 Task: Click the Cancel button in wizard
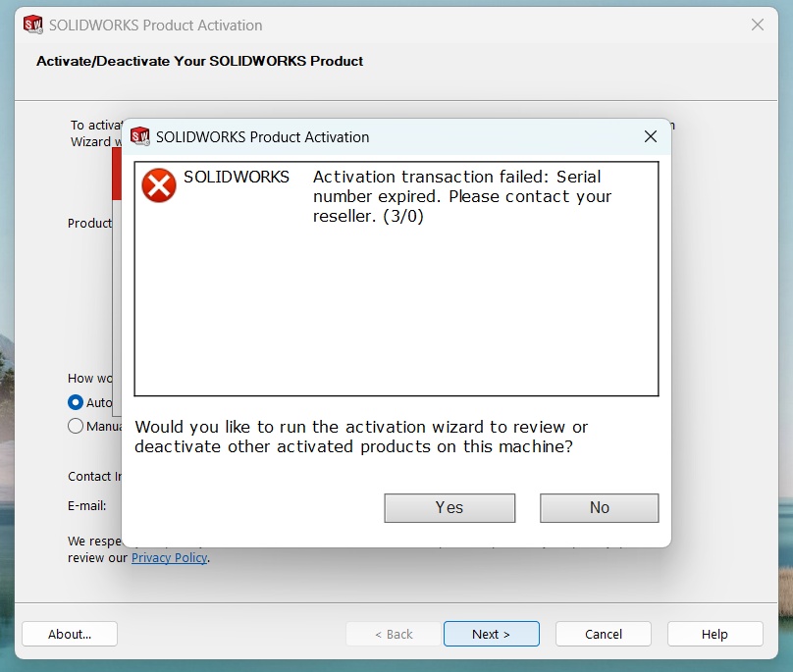(x=604, y=634)
